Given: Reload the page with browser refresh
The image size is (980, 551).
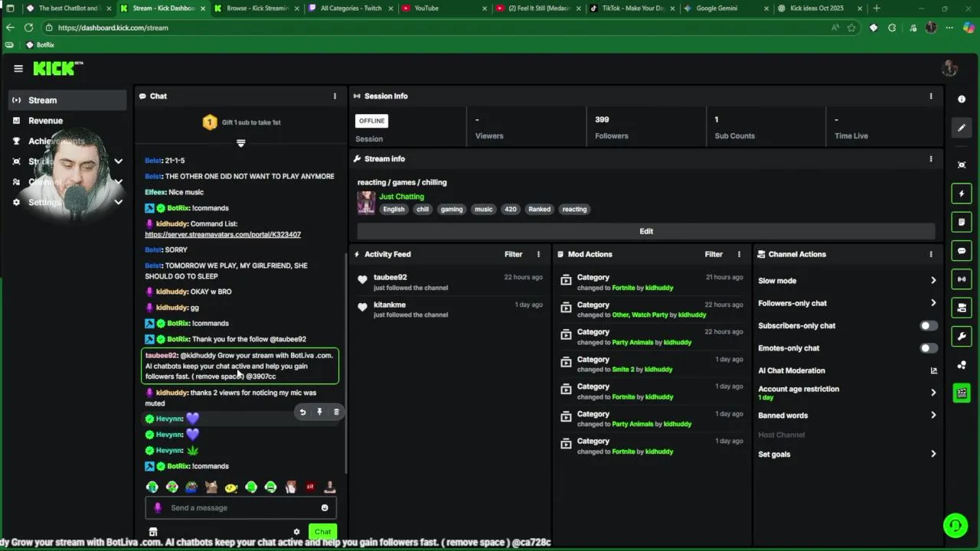Looking at the screenshot, I should pos(28,28).
